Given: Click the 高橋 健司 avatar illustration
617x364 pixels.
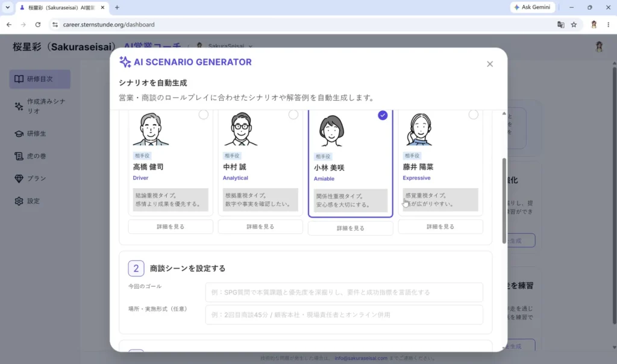Looking at the screenshot, I should 151,129.
